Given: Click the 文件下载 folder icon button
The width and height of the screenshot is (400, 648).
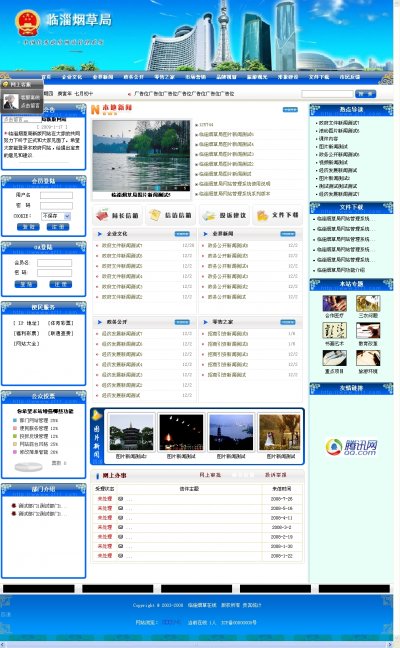Looking at the screenshot, I should pos(278,215).
